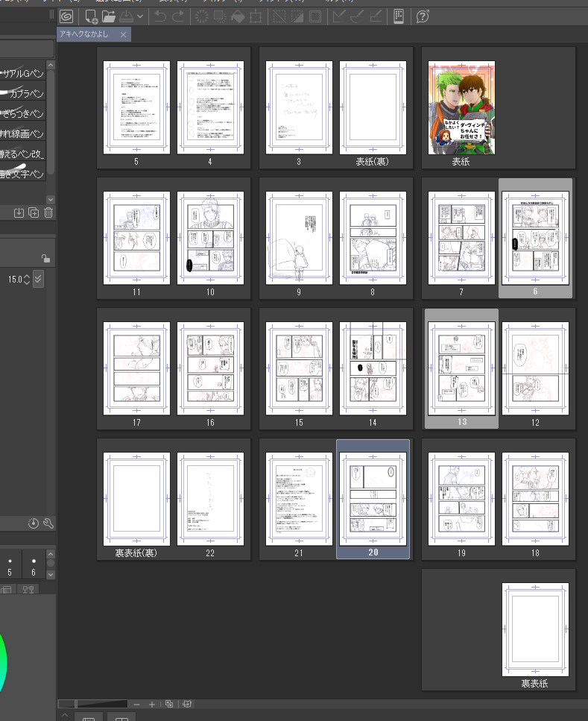Close the アキヘクなかよし tab

click(x=123, y=34)
